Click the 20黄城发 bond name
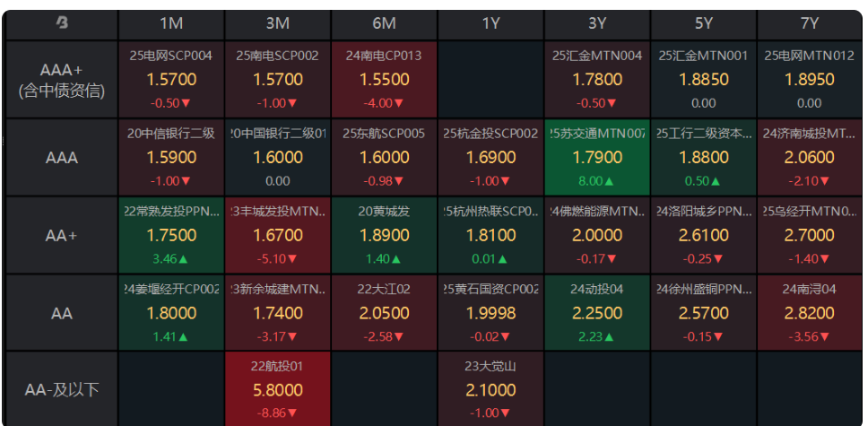This screenshot has height=426, width=868. (384, 211)
